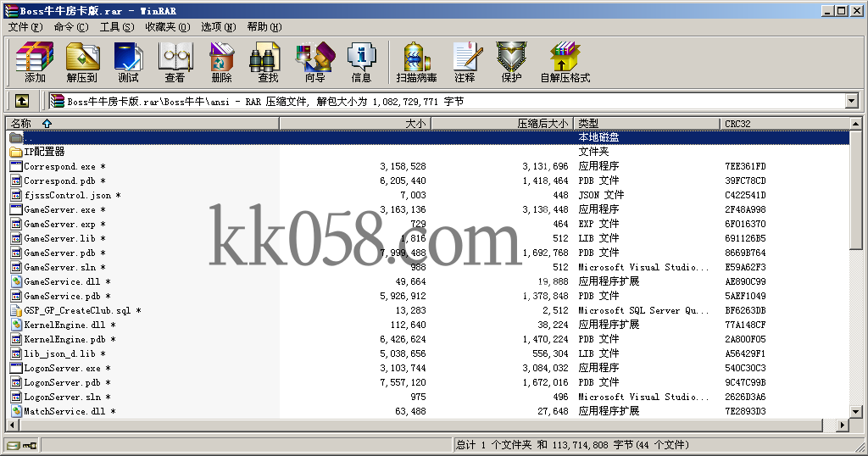868x456 pixels.
Task: Sort by 压缩后大小 column header
Action: (x=502, y=124)
